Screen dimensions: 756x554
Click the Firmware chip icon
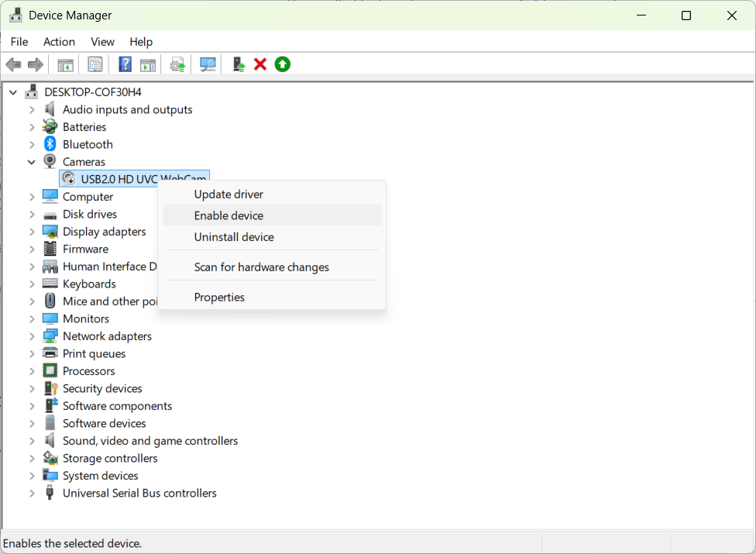(50, 249)
